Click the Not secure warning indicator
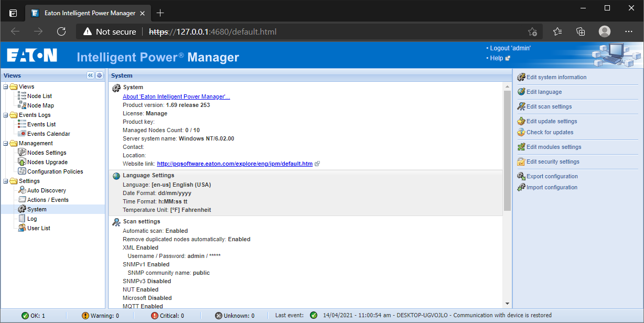The image size is (644, 323). click(x=110, y=31)
